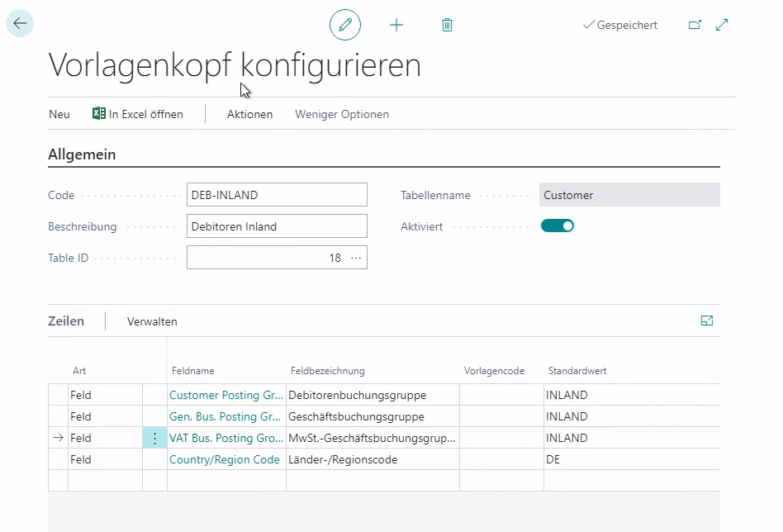Open row menu for VAT Bus. Posting row
The height and width of the screenshot is (532, 783).
[x=154, y=438]
